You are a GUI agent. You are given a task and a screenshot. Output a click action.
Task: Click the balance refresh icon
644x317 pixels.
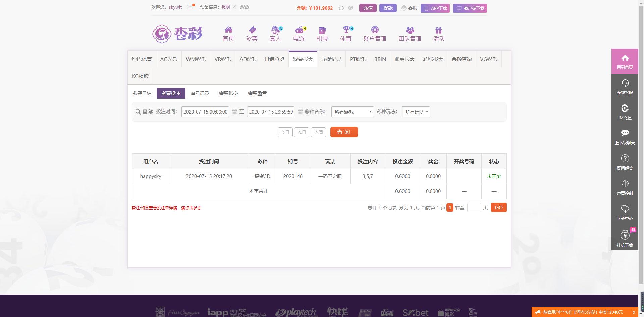click(341, 8)
